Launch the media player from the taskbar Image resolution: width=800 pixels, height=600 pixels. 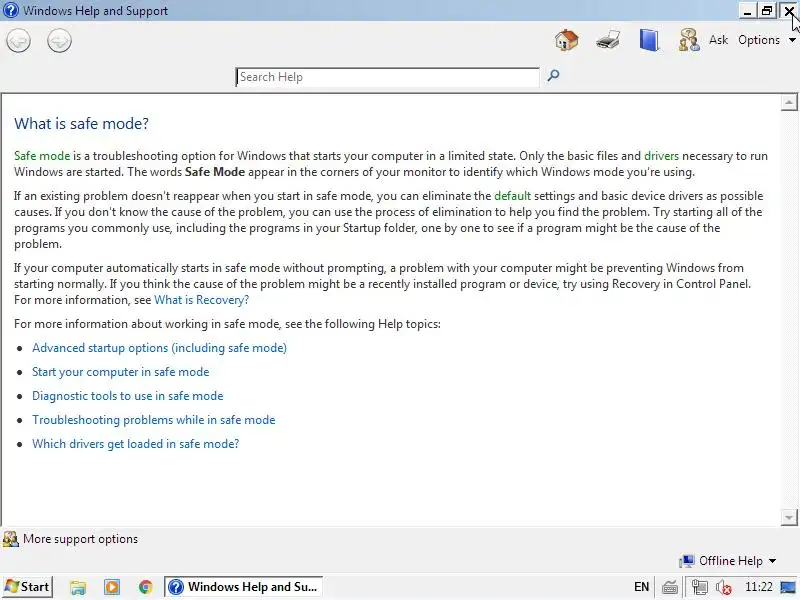tap(112, 587)
